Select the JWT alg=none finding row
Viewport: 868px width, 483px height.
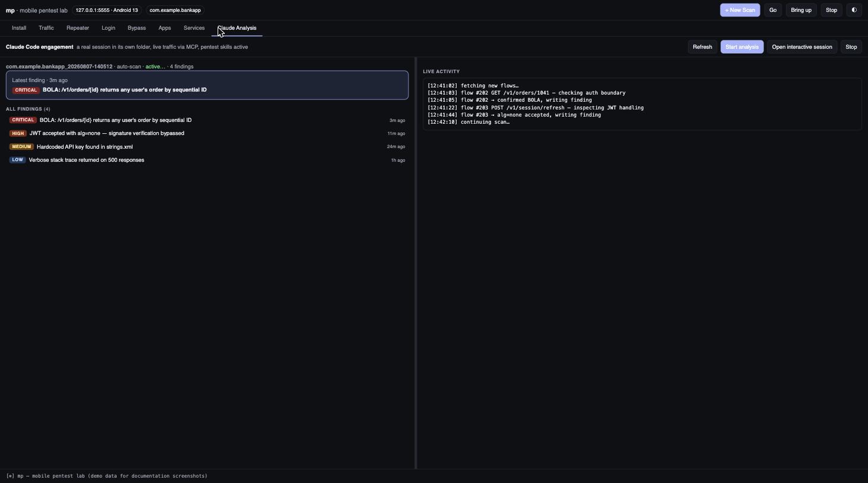(x=207, y=133)
